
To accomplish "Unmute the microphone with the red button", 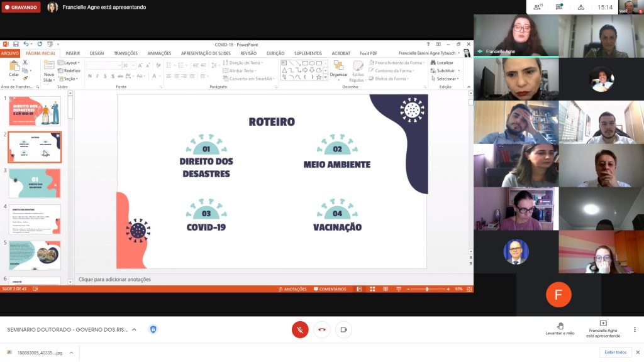I will [300, 329].
